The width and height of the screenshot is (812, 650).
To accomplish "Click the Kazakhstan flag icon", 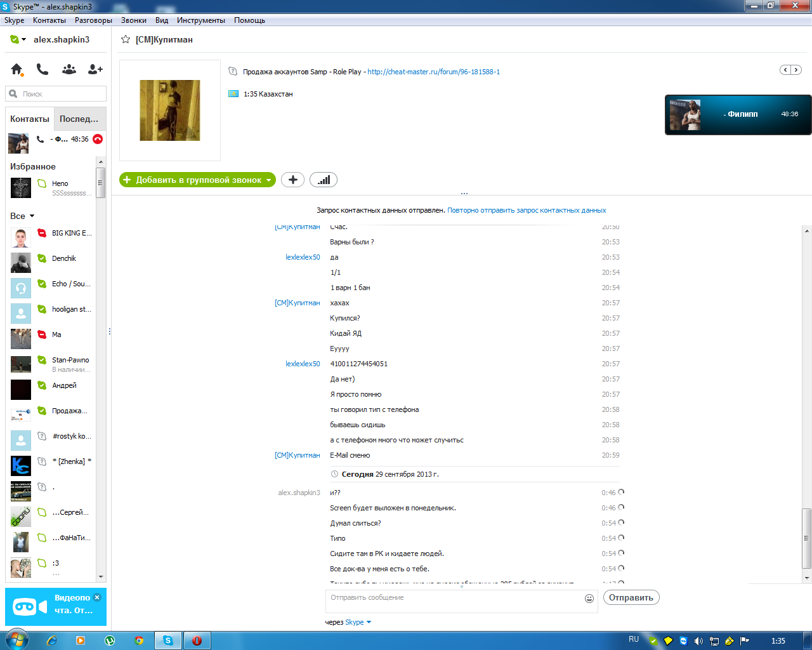I will [233, 94].
